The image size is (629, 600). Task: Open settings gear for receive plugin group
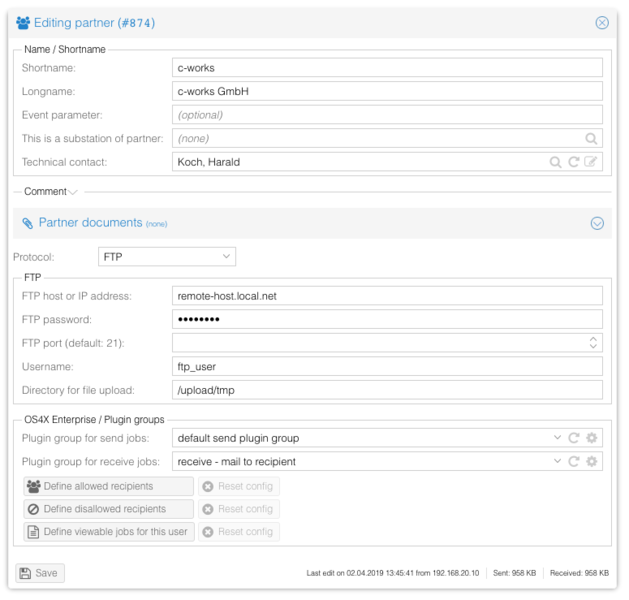[x=591, y=461]
